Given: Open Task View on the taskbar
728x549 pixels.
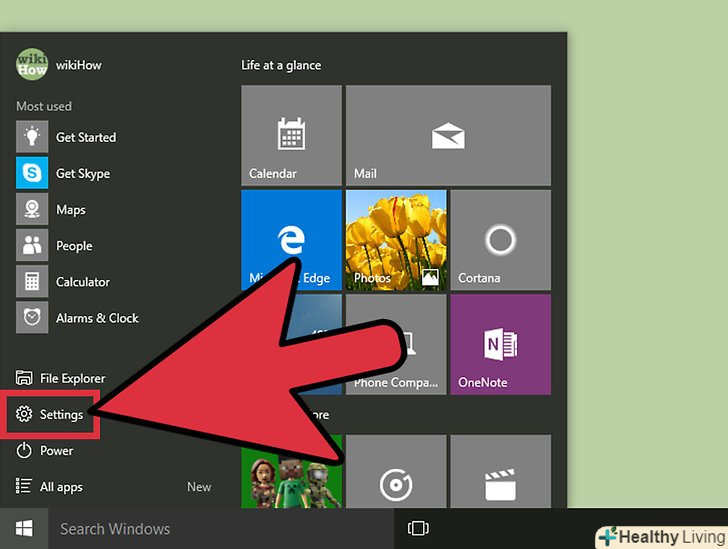Looking at the screenshot, I should [x=418, y=528].
